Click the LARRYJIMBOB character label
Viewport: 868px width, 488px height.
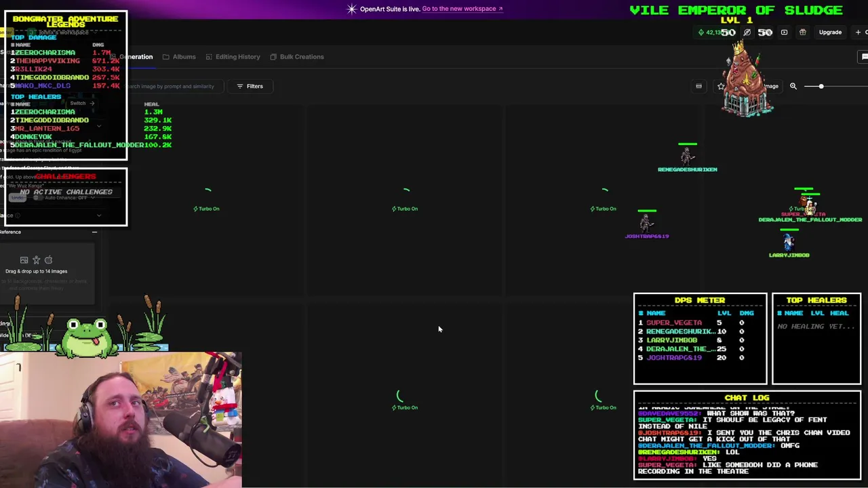789,256
